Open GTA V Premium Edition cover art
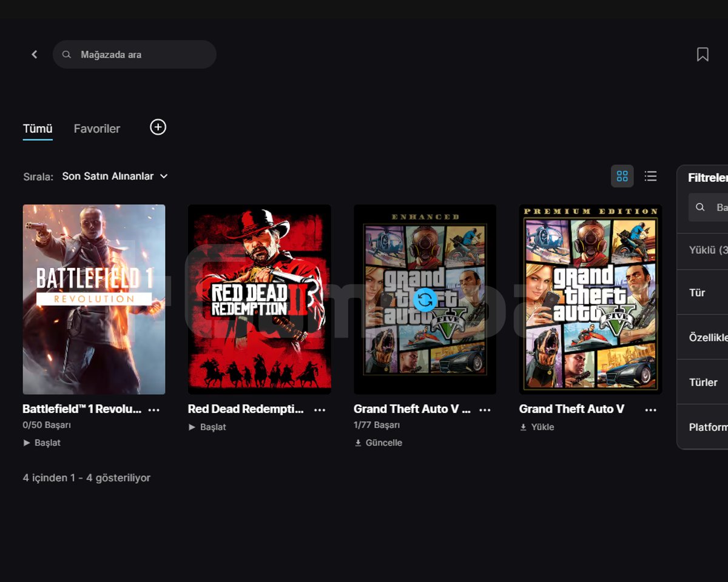Screen dimensions: 728x582 click(590, 299)
